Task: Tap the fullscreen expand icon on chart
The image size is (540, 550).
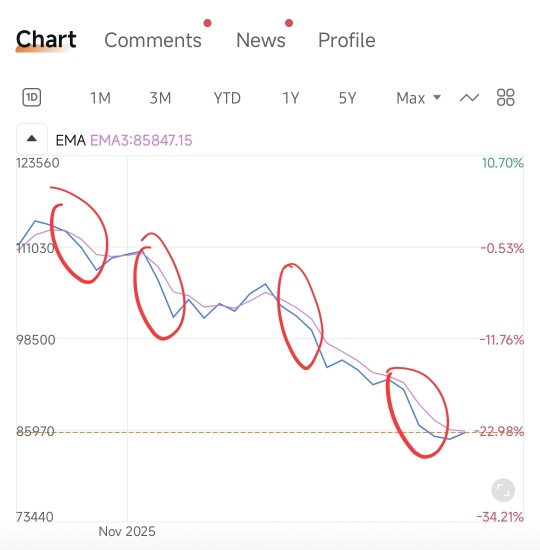Action: coord(503,490)
